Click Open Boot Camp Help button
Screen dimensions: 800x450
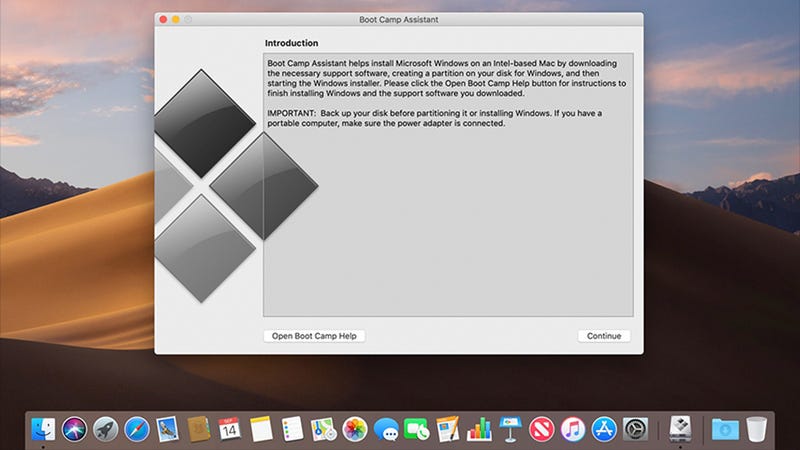point(314,336)
